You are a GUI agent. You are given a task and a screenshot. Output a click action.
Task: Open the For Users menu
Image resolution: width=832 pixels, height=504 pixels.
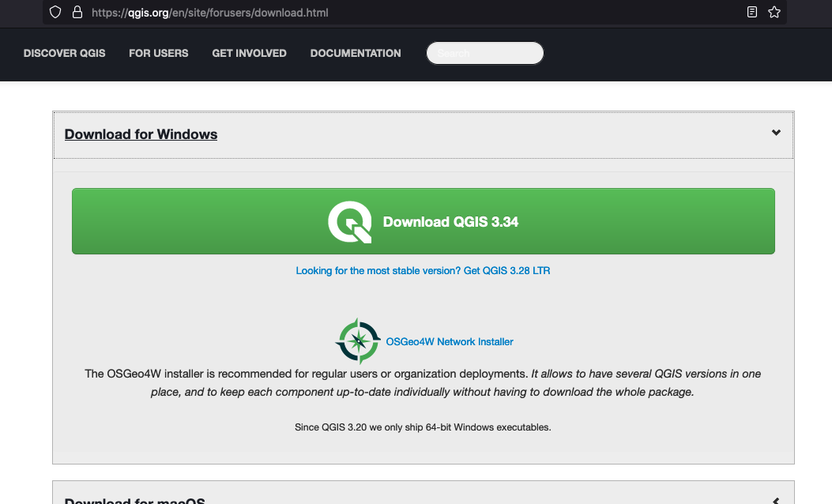159,53
